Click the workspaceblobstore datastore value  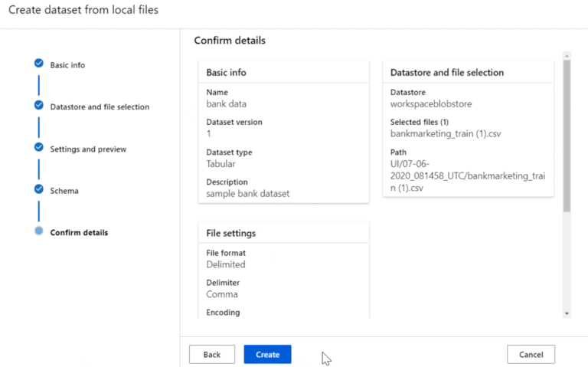432,103
